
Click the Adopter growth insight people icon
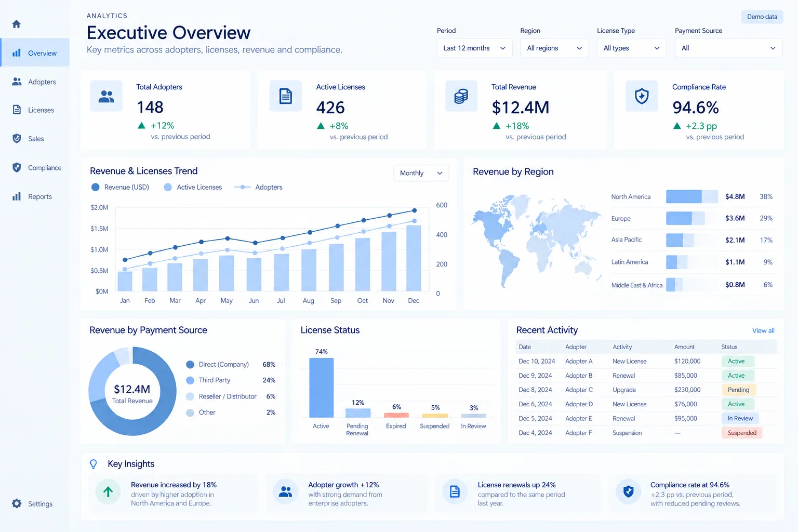[x=285, y=492]
